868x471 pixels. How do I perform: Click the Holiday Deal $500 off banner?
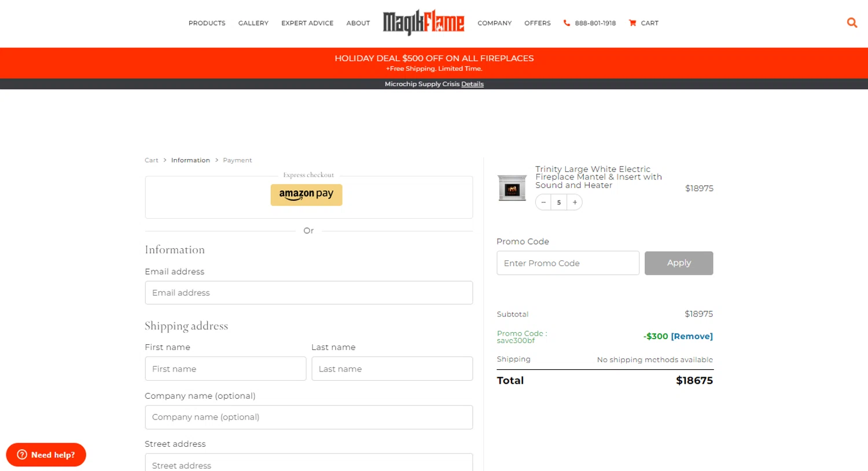[434, 62]
